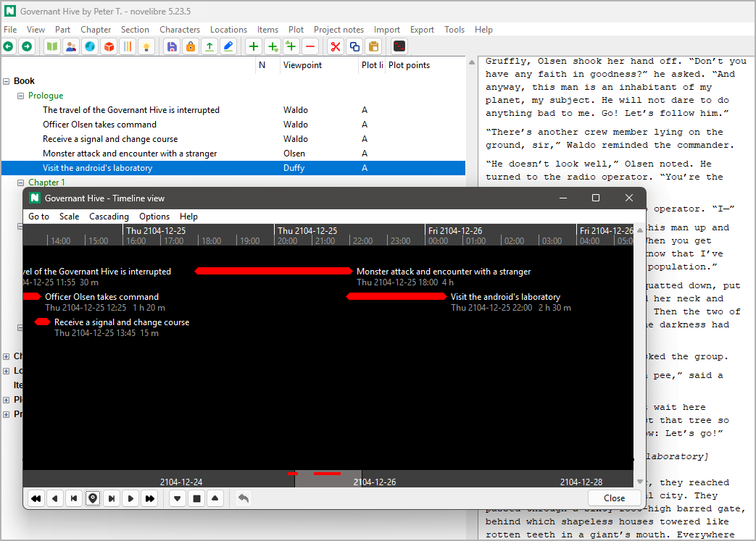Select the Project notes lightbulb icon
The height and width of the screenshot is (541, 756).
coord(147,46)
